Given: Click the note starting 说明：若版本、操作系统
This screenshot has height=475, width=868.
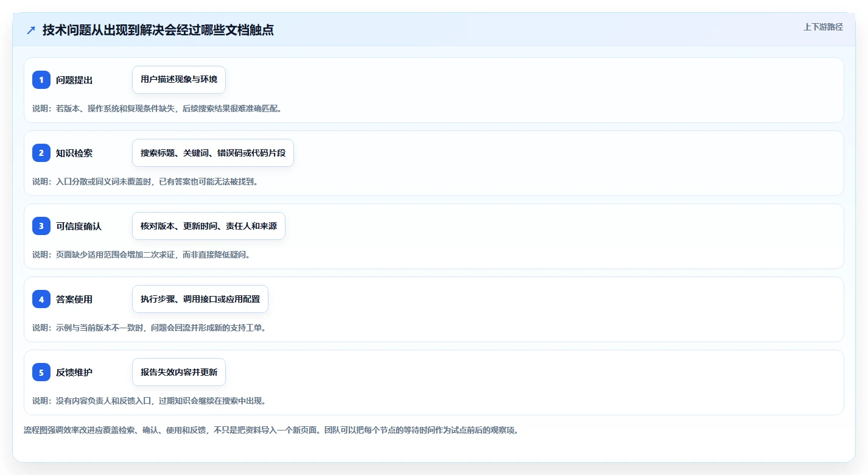Looking at the screenshot, I should tap(158, 108).
